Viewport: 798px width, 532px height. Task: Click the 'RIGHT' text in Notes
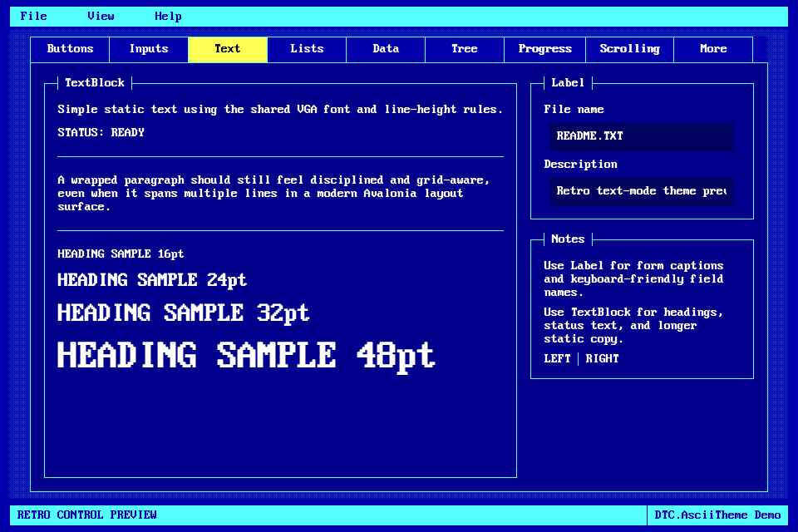602,359
